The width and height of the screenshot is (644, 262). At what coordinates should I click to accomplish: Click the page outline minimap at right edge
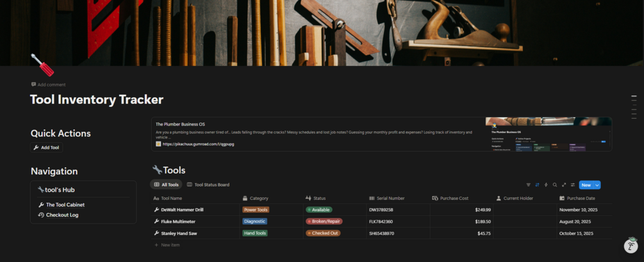click(x=634, y=107)
